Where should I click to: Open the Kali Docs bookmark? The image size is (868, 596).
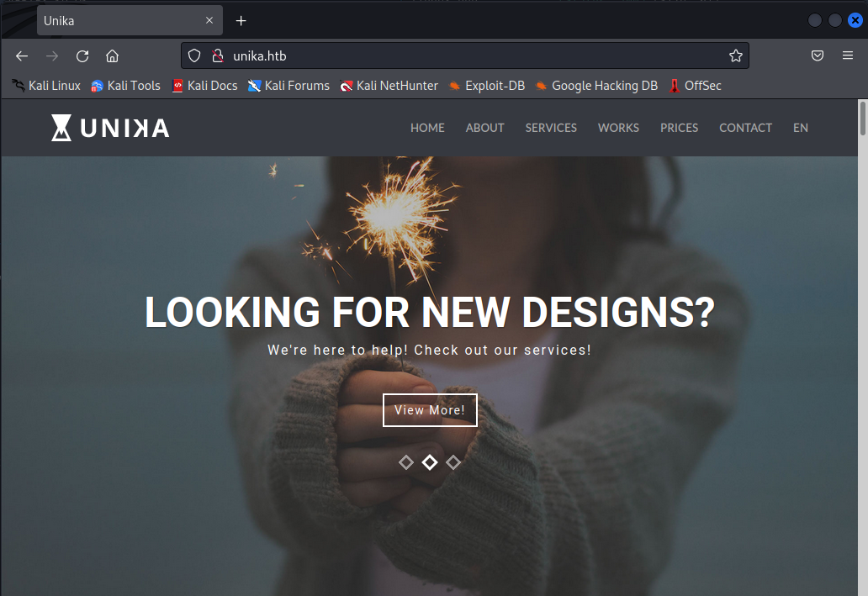tap(204, 86)
